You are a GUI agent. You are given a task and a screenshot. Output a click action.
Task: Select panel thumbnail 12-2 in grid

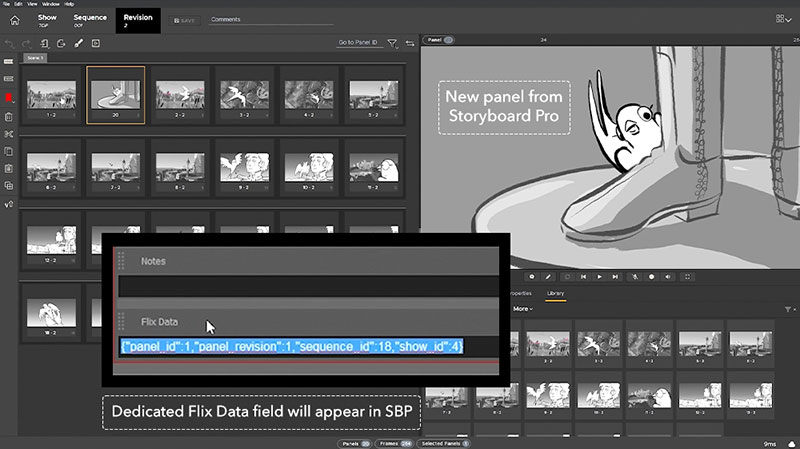point(52,241)
